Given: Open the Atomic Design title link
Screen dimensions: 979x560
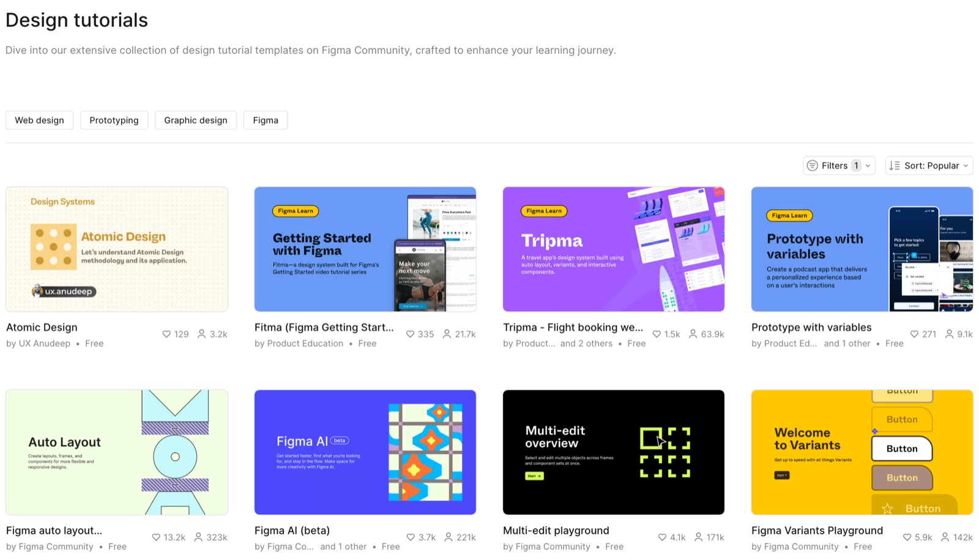Looking at the screenshot, I should click(42, 328).
